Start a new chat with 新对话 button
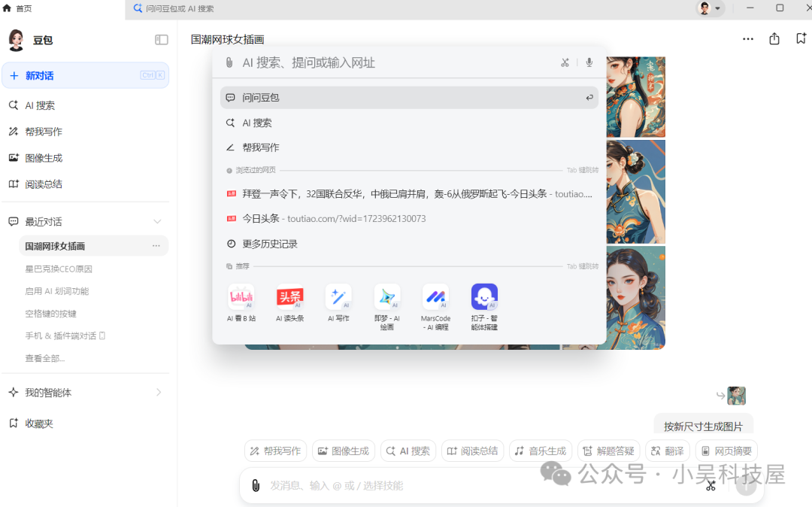The image size is (812, 507). click(x=85, y=75)
